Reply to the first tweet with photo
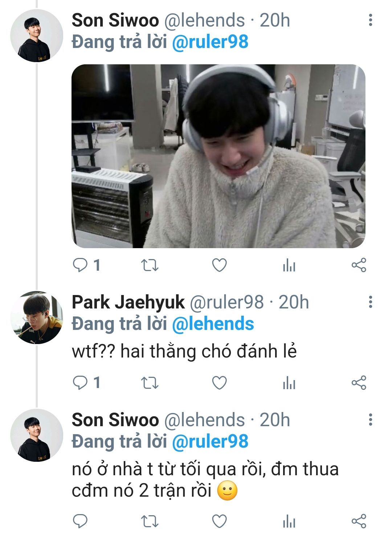 (80, 265)
